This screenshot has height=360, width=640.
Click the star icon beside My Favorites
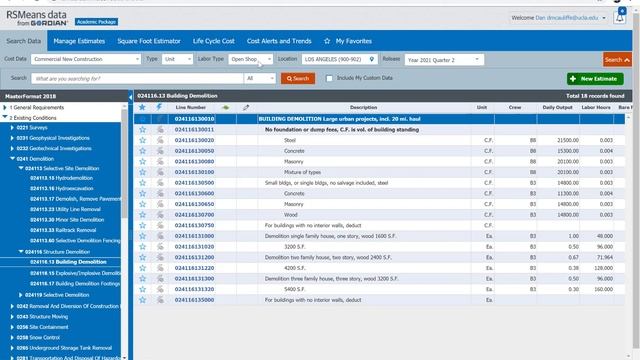pyautogui.click(x=327, y=41)
